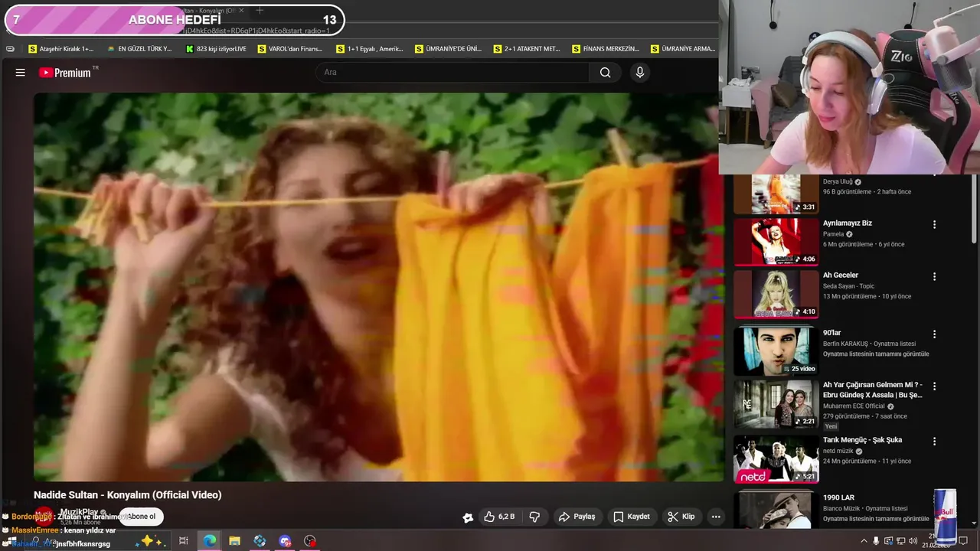Open the network tray icon

900,541
